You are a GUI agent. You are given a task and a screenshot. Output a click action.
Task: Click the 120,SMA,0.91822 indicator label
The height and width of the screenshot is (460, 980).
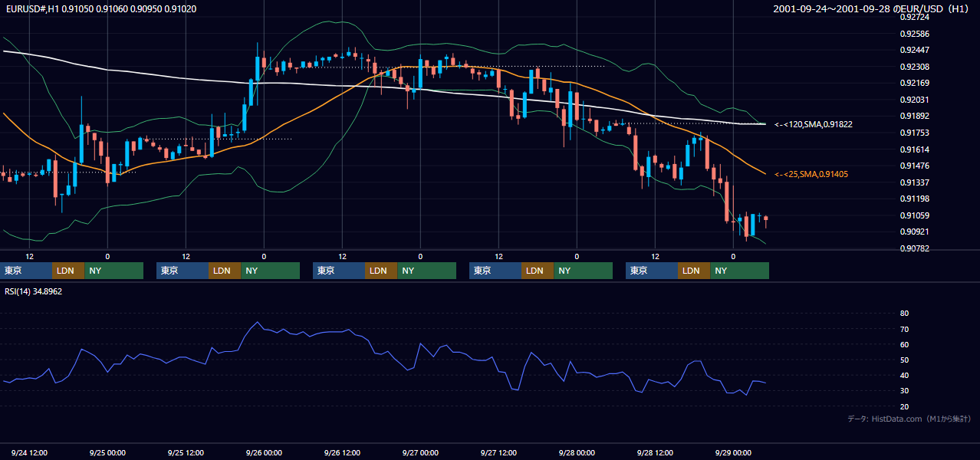click(x=814, y=124)
